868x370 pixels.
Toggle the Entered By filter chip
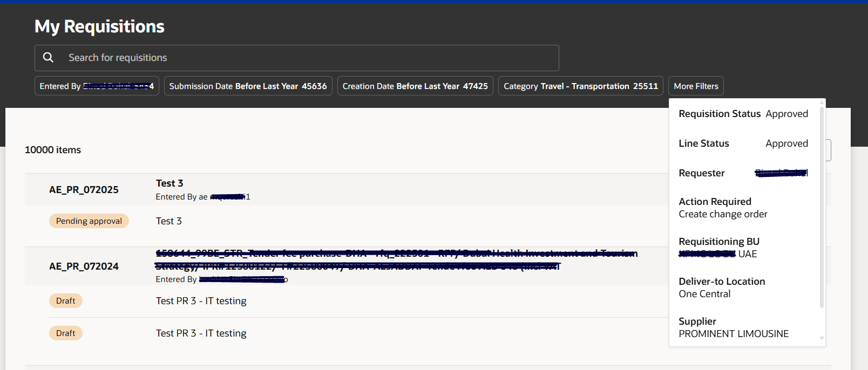coord(97,86)
